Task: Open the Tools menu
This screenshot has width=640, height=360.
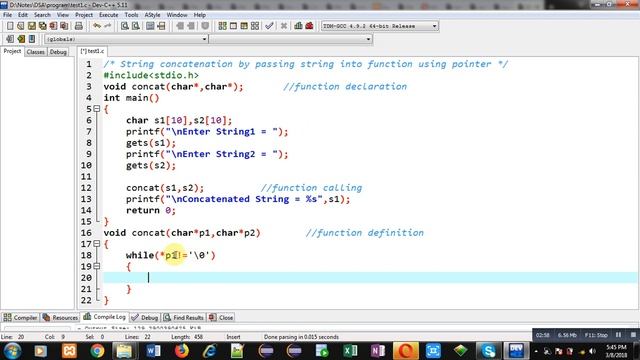Action: click(131, 15)
